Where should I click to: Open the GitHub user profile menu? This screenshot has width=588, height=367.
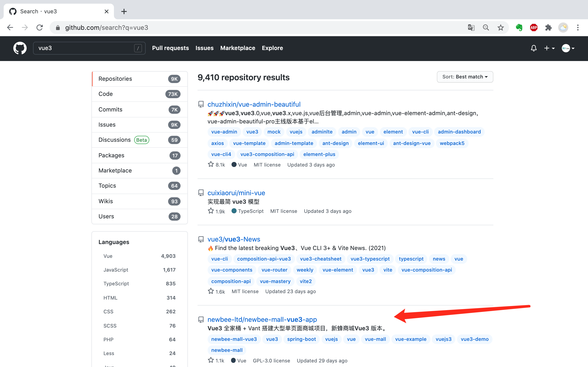tap(568, 48)
